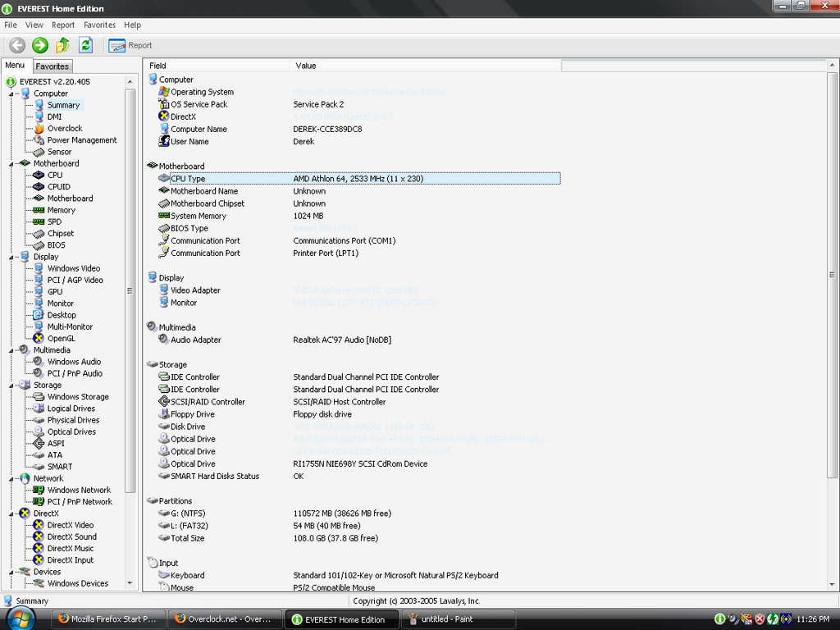Open Physical Drives in the tree
This screenshot has width=840, height=630.
[x=73, y=421]
